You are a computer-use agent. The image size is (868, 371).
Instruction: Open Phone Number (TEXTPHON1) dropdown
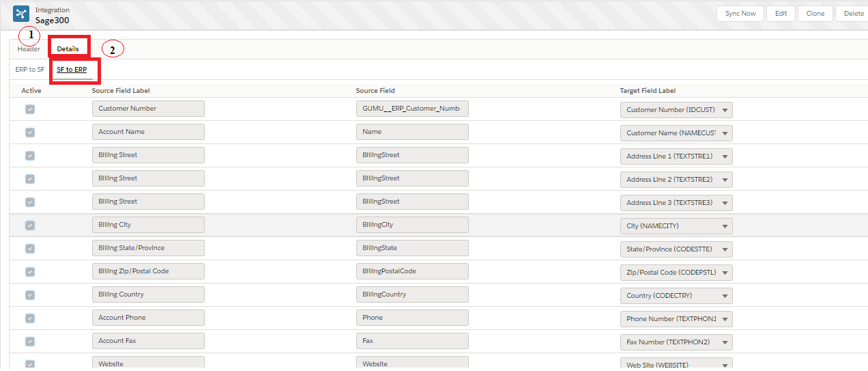pos(676,319)
